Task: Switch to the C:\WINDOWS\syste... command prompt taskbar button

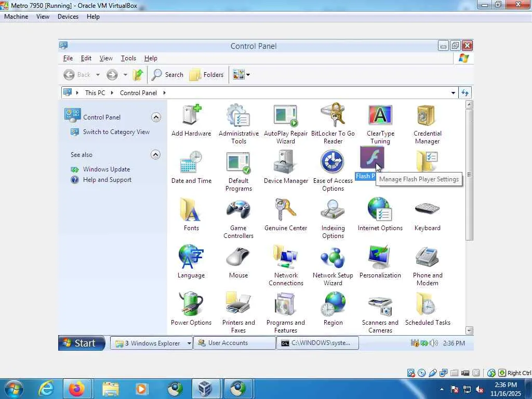Action: [317, 343]
